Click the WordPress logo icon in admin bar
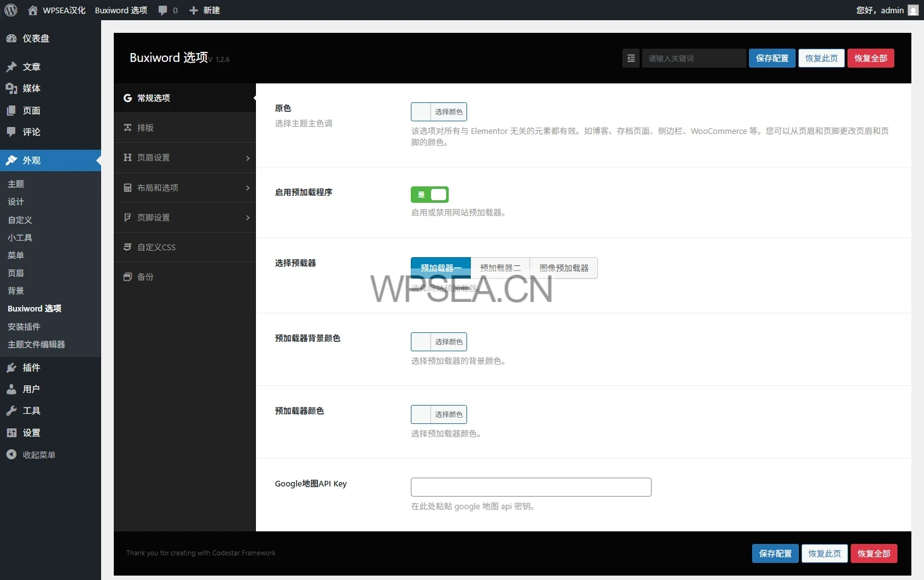 coord(11,10)
